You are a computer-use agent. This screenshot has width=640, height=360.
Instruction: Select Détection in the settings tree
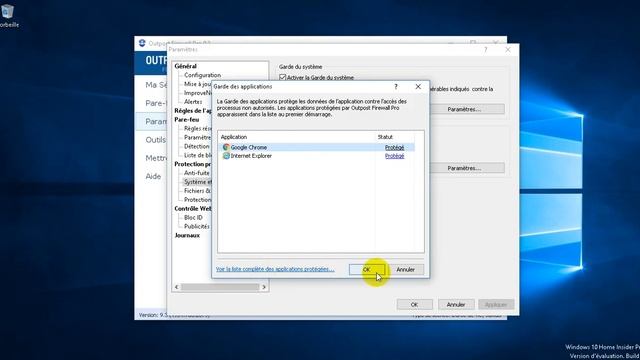pos(196,146)
